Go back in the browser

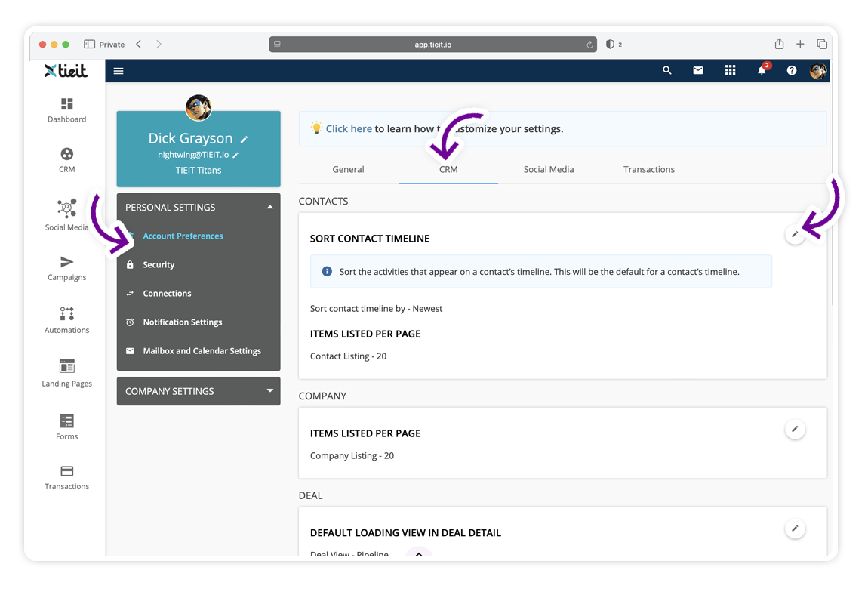click(139, 44)
